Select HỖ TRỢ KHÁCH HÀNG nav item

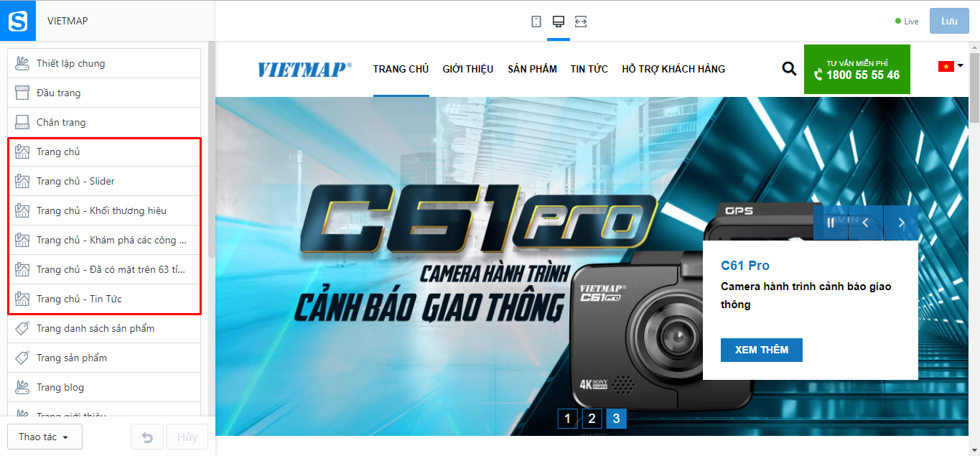(x=673, y=69)
